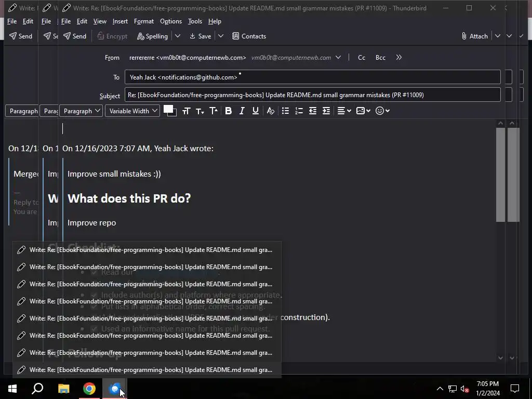
Task: Click the "Improve small mistakes :))" line
Action: click(114, 174)
